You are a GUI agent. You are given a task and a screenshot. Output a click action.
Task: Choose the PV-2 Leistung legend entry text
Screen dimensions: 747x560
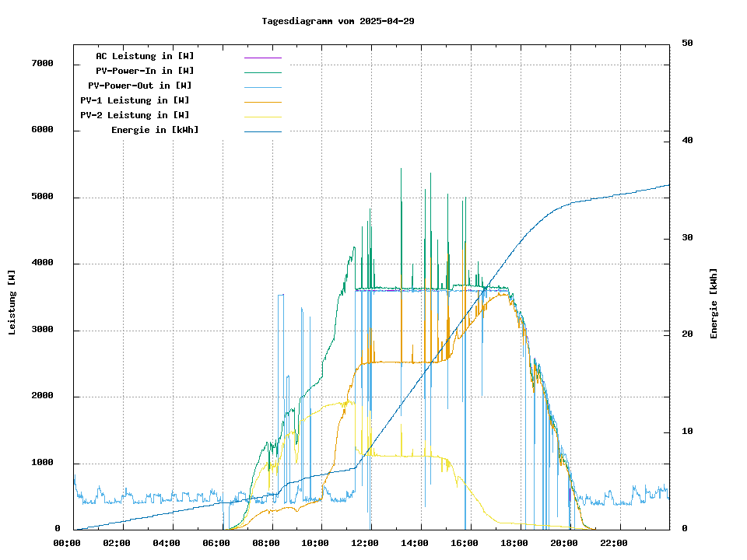(x=135, y=115)
